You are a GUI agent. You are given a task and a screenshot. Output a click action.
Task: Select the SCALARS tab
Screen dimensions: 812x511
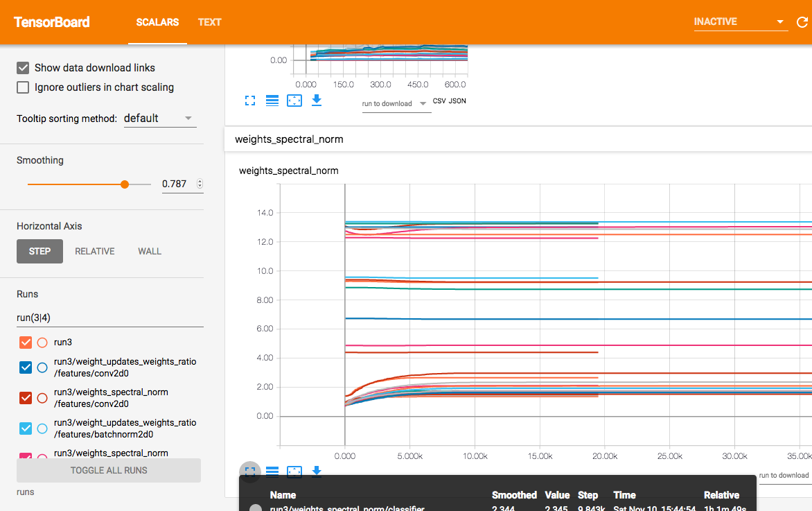(157, 21)
